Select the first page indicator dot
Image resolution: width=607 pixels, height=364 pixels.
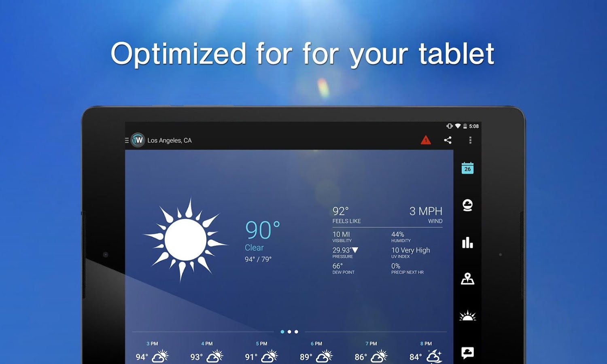coord(282,332)
